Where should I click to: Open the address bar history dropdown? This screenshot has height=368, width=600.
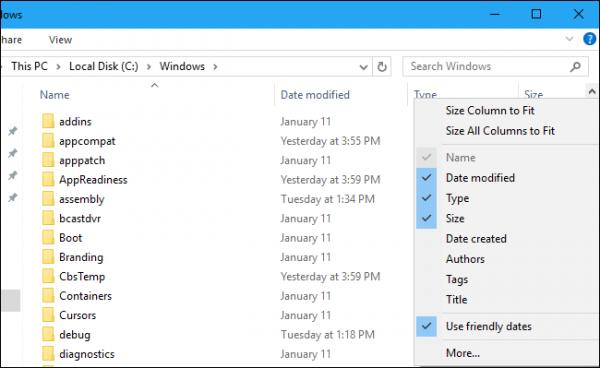point(364,67)
